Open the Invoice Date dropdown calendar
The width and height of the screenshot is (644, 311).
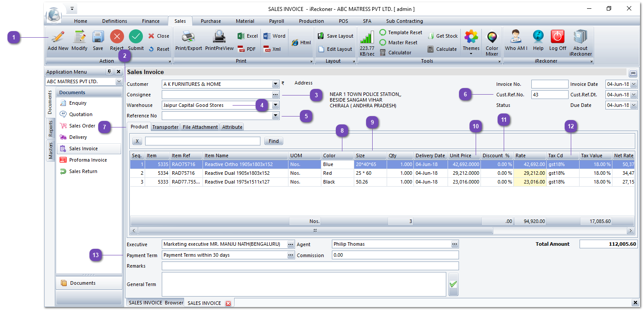point(633,84)
